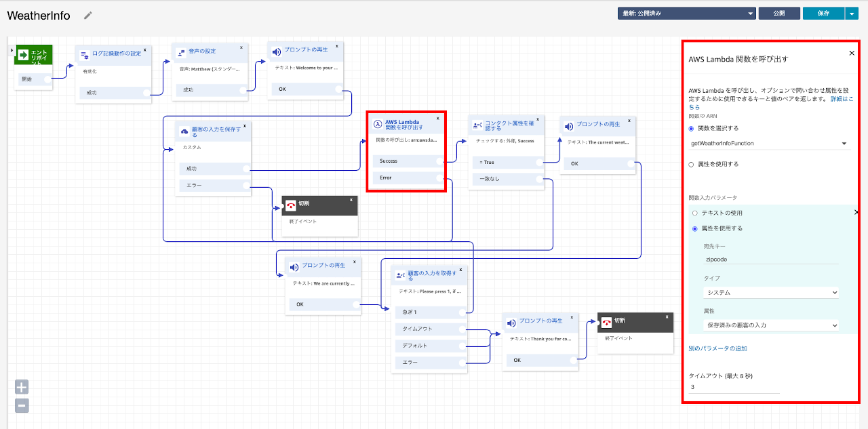Click the 保存 button
Image resolution: width=868 pixels, height=429 pixels.
click(x=823, y=14)
